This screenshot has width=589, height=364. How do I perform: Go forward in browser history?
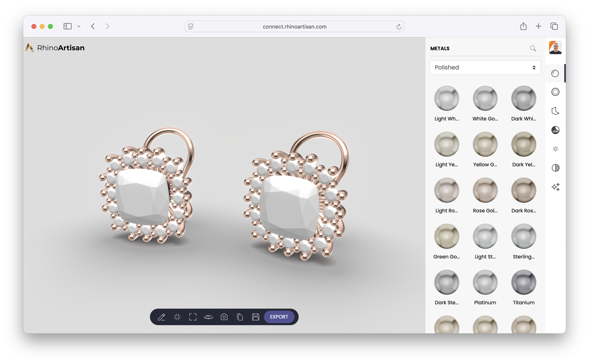(x=108, y=26)
